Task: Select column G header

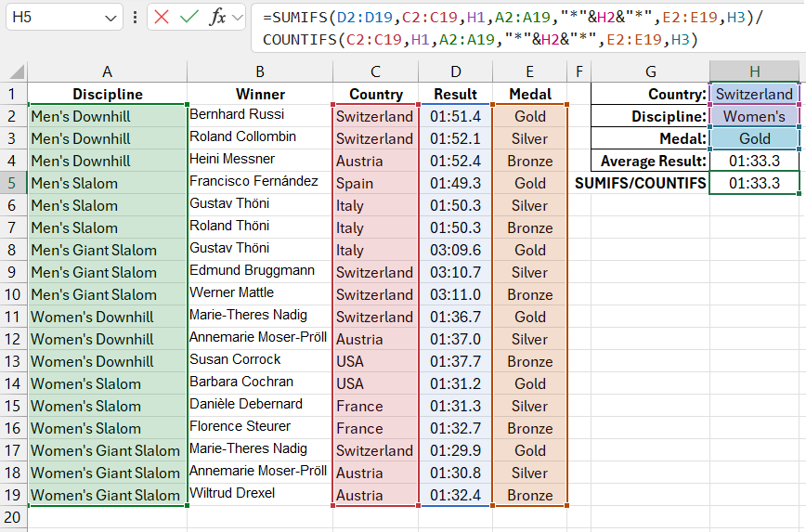Action: pos(651,71)
